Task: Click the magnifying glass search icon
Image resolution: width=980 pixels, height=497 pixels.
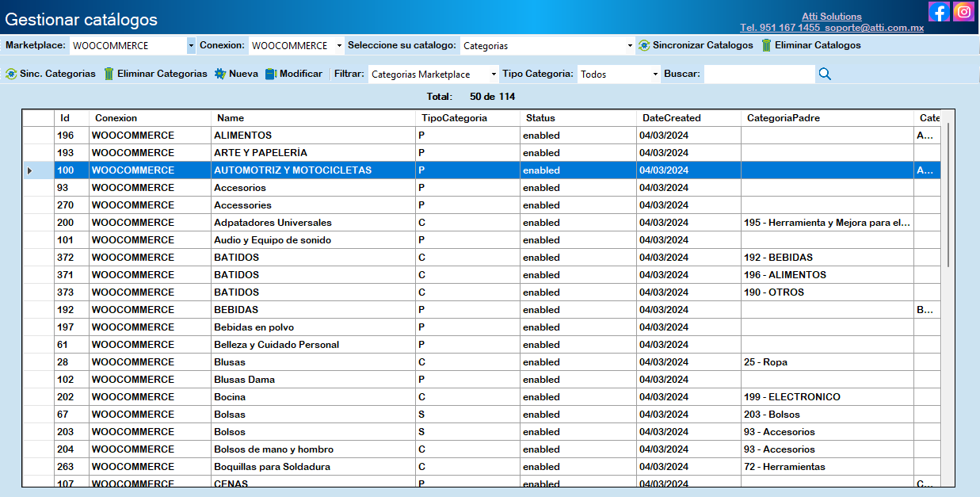Action: click(x=825, y=74)
